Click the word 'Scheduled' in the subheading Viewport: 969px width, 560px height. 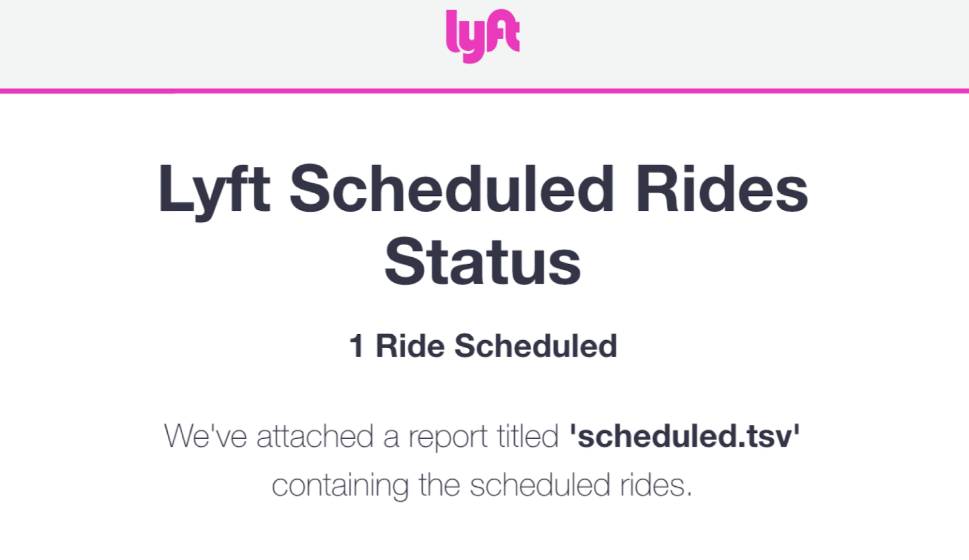536,346
